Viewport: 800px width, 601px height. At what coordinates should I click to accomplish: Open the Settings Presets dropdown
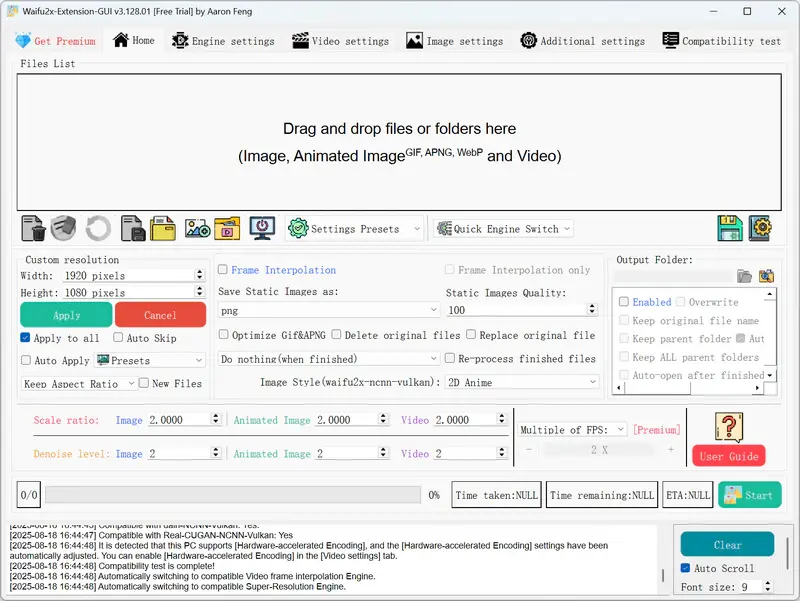[355, 229]
